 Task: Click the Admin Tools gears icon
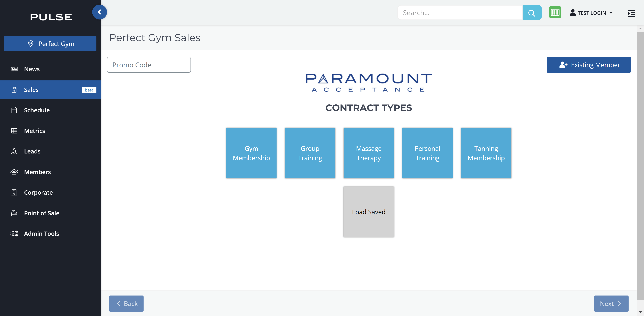[x=14, y=233]
